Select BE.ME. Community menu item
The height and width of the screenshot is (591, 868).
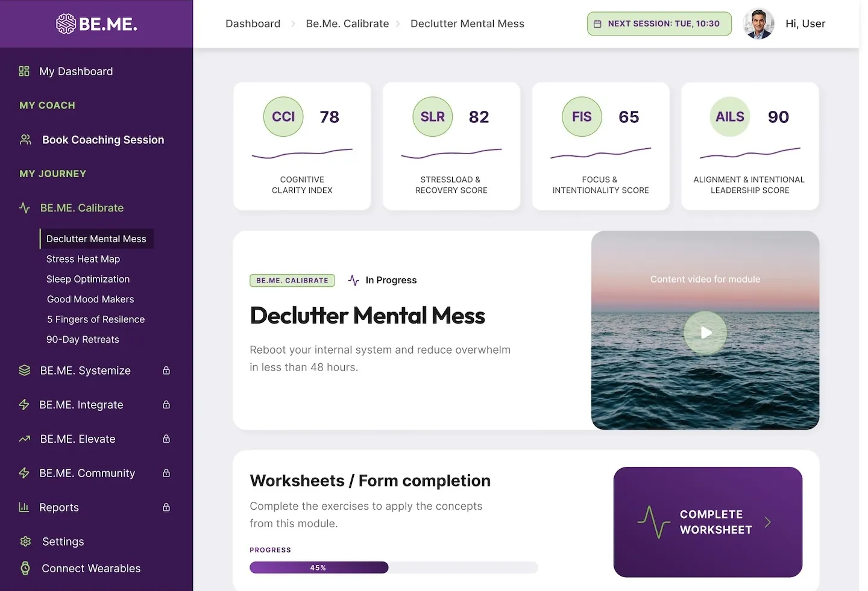[x=87, y=473]
